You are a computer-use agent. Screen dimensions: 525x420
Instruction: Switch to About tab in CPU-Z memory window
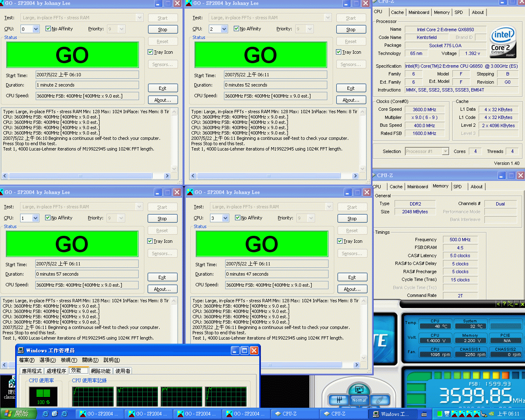[x=477, y=187]
